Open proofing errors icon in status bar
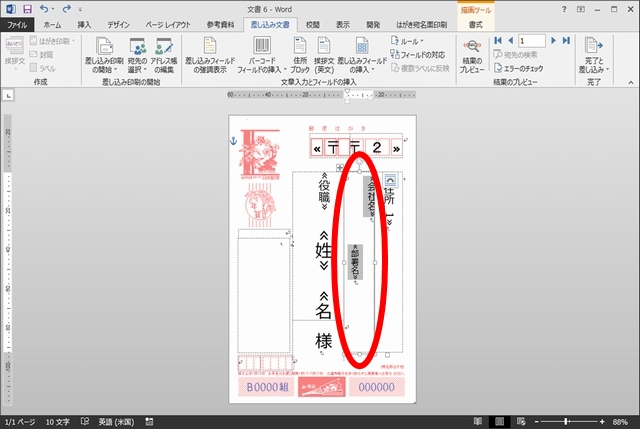Screen dimensions: 640x429 tap(84, 421)
